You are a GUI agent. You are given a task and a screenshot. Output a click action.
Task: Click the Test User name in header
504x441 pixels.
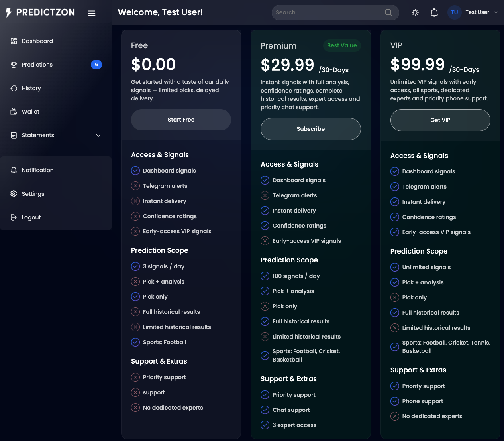point(477,12)
